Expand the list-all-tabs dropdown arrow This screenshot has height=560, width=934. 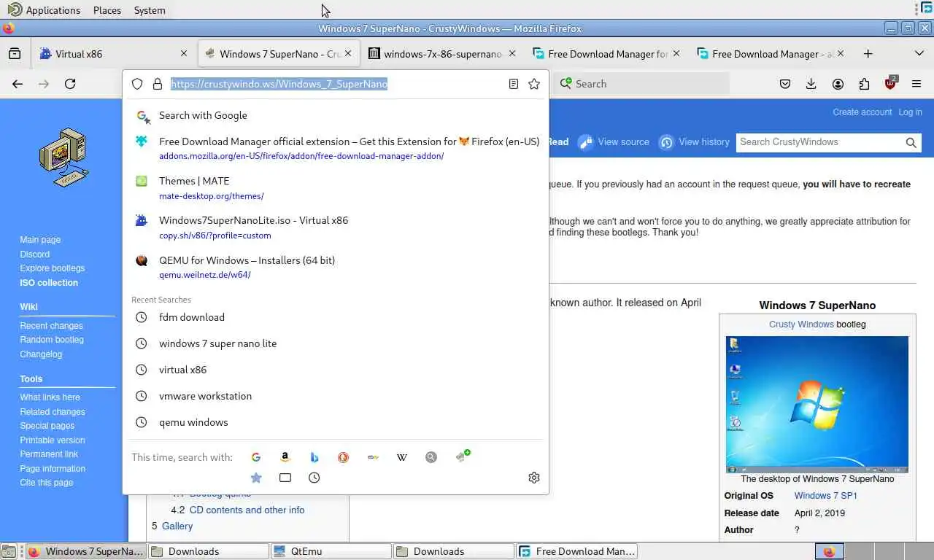pyautogui.click(x=919, y=53)
